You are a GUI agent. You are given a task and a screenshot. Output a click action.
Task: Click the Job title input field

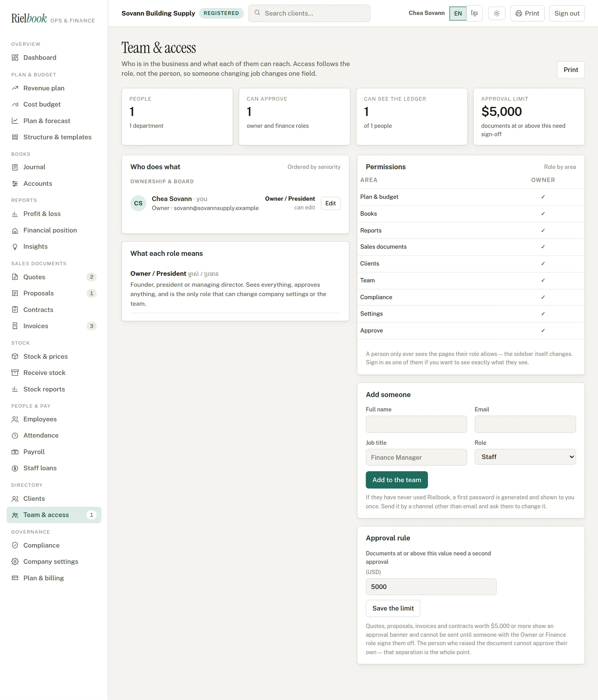click(416, 458)
